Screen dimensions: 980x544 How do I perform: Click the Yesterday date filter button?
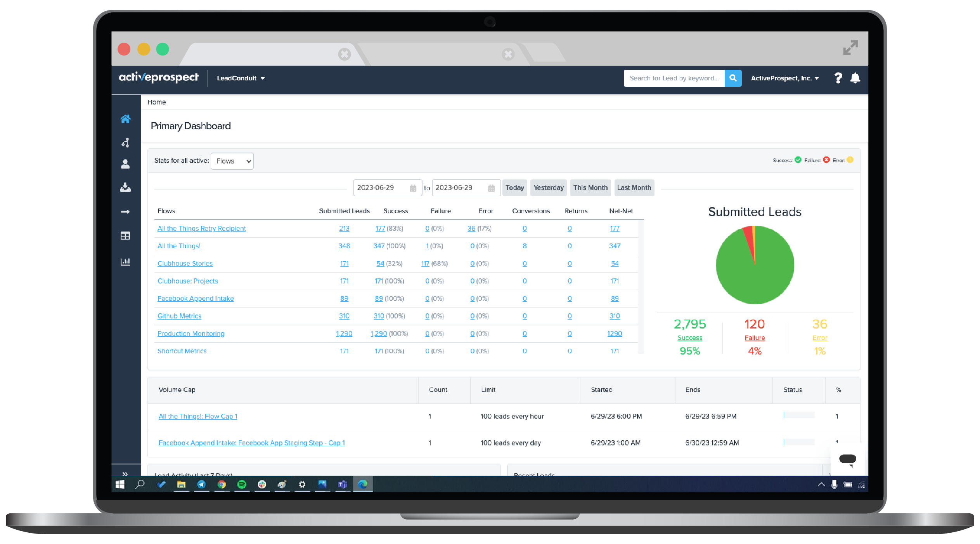[548, 188]
